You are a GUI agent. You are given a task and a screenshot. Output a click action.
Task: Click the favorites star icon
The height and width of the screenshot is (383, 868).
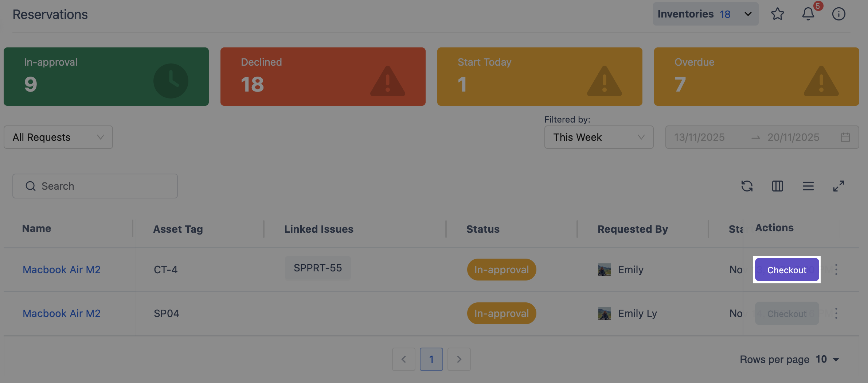point(777,14)
